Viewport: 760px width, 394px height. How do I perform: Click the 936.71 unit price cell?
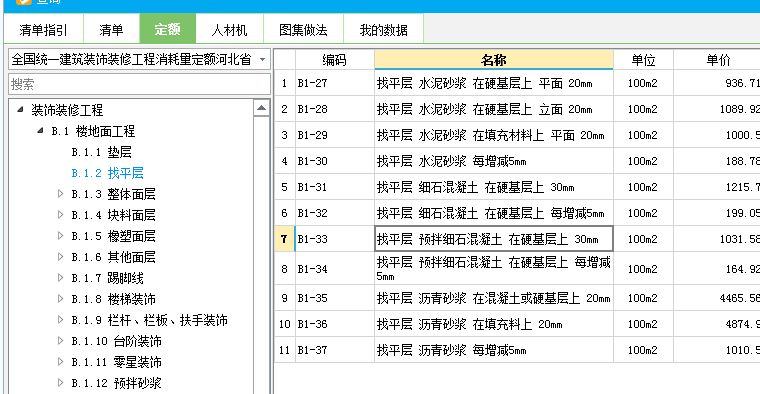(717, 83)
